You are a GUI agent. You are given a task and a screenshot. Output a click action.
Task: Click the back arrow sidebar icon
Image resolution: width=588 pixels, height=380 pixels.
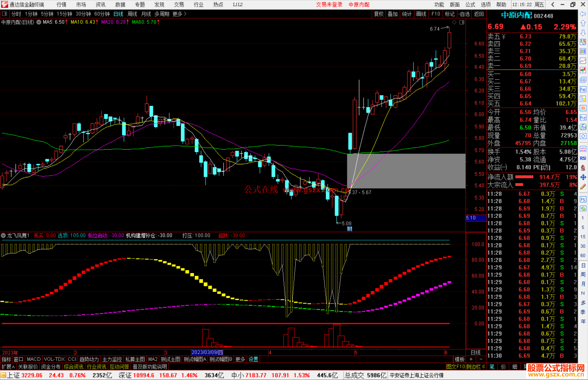click(583, 14)
